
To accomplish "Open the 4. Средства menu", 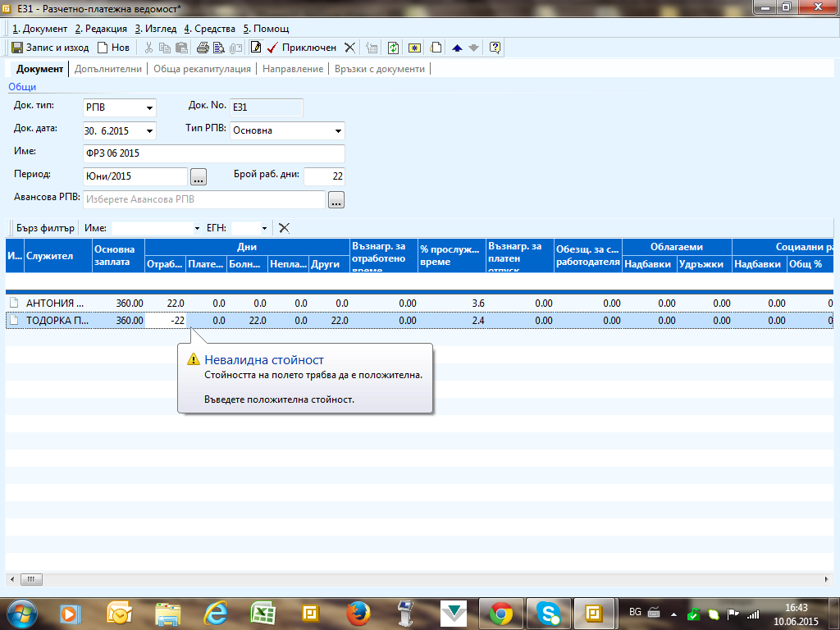I will 209,29.
